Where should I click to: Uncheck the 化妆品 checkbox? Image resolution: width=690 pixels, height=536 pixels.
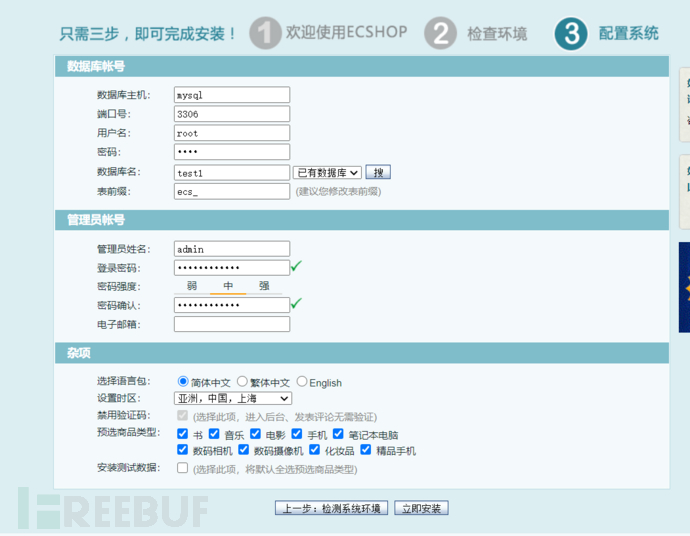coord(314,450)
